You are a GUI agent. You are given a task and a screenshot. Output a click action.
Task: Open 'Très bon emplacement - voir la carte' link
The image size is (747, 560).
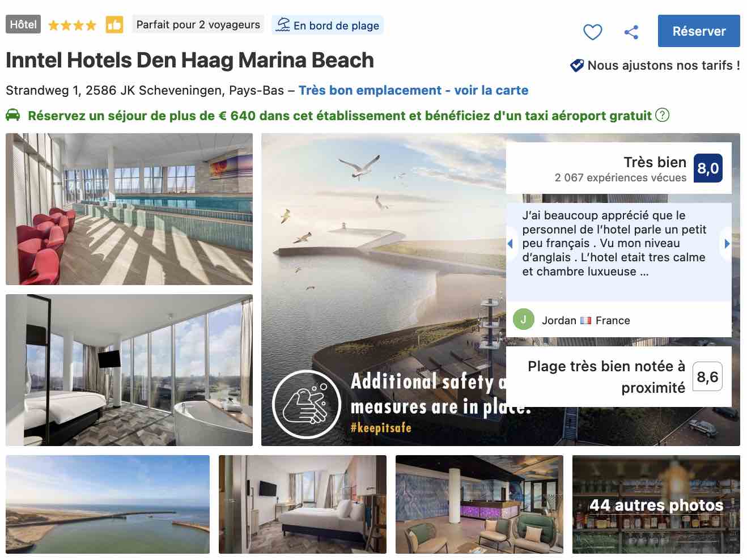point(413,90)
